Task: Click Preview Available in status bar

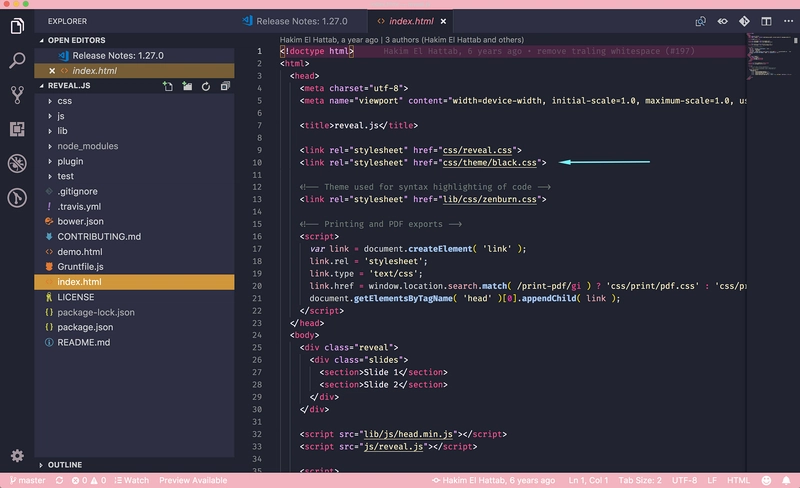Action: 193,480
